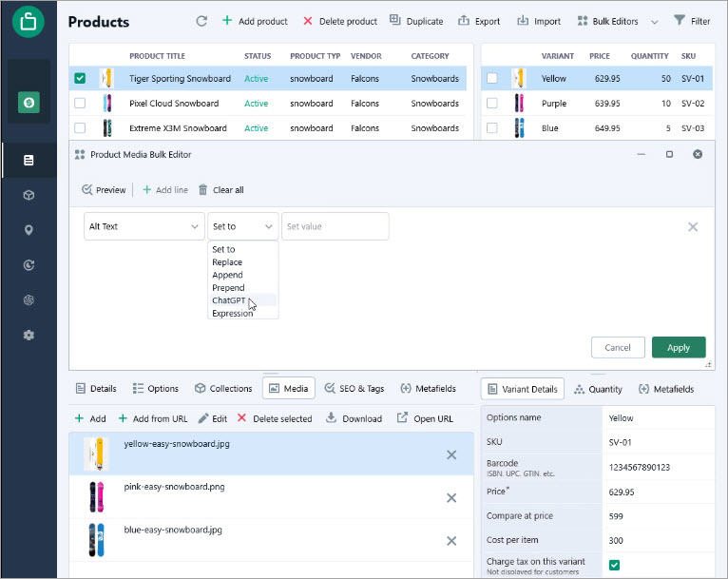Image resolution: width=728 pixels, height=579 pixels.
Task: Click Add product in toolbar
Action: tap(255, 21)
